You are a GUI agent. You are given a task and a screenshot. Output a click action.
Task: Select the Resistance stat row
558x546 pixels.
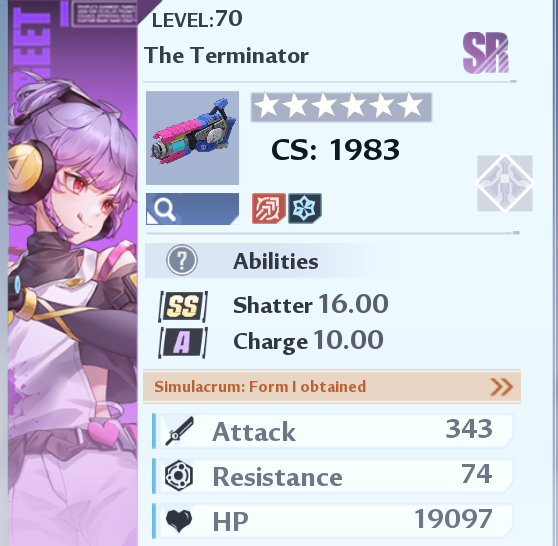[x=333, y=476]
